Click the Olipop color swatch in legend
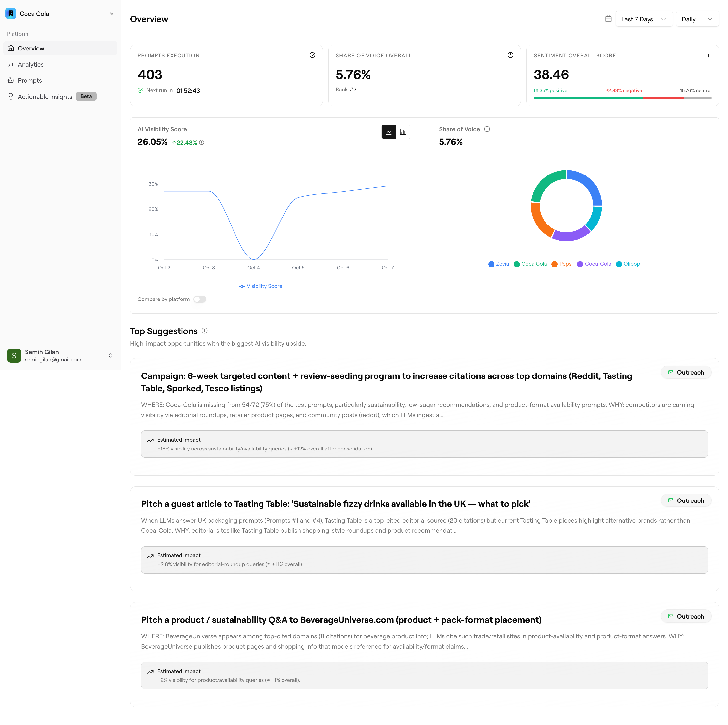 [x=619, y=264]
